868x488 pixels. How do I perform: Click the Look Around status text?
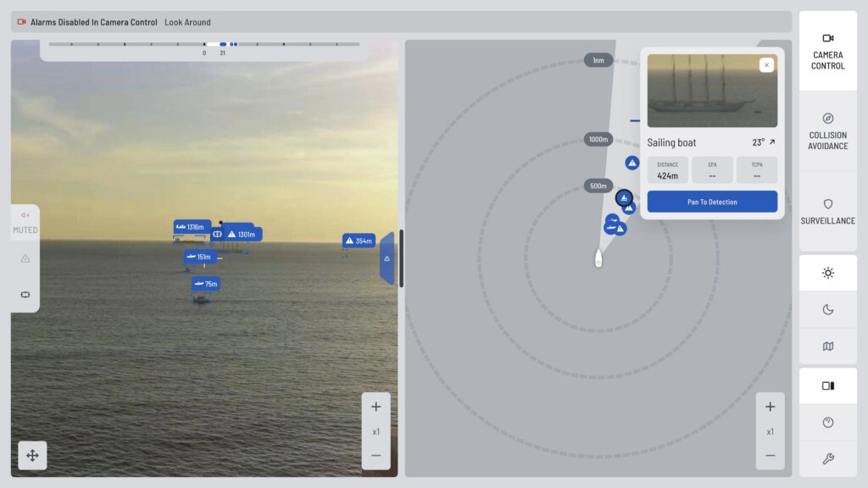(187, 22)
